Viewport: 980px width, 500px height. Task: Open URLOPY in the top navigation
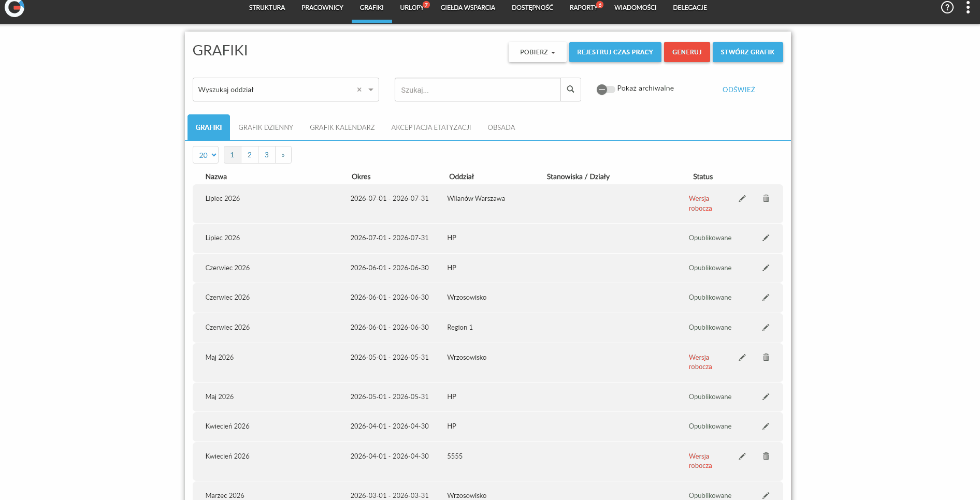pos(412,8)
